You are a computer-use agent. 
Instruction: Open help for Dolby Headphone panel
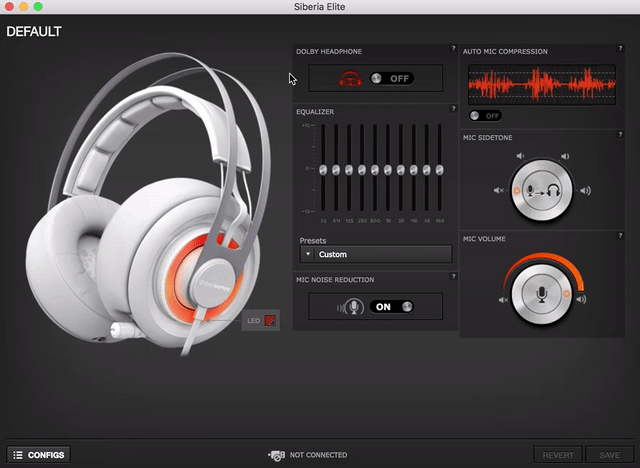tap(453, 48)
